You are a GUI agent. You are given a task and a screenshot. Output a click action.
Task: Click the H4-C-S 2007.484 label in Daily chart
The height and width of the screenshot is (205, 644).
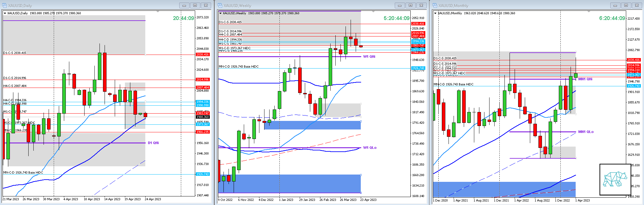tap(15, 86)
